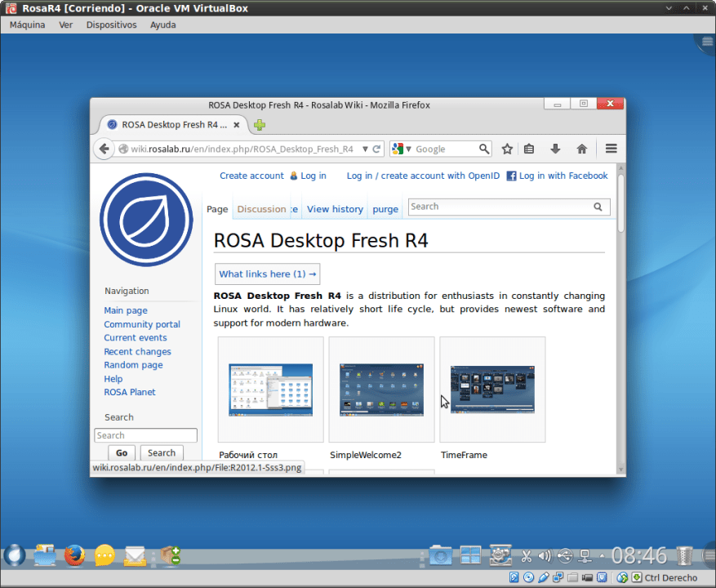Follow the Community portal sidebar link

coord(142,324)
